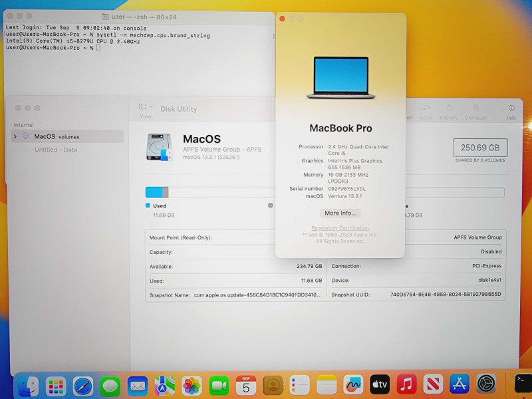Click the MacBook Pro title
This screenshot has width=532, height=399.
pyautogui.click(x=340, y=128)
